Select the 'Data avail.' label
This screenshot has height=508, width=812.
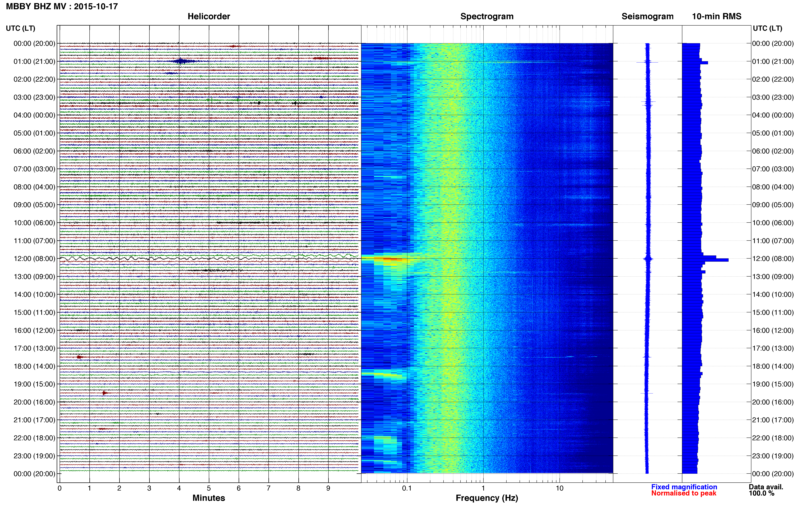coord(766,487)
